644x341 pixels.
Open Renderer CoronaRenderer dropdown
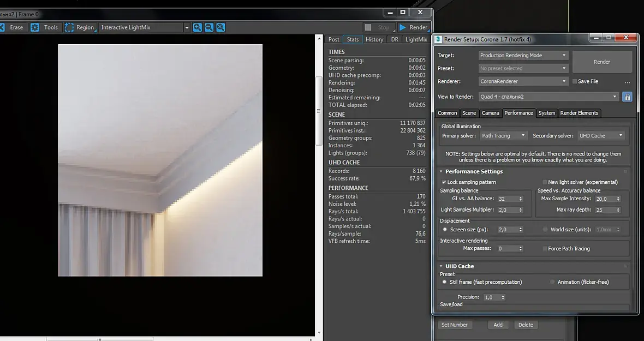[523, 82]
